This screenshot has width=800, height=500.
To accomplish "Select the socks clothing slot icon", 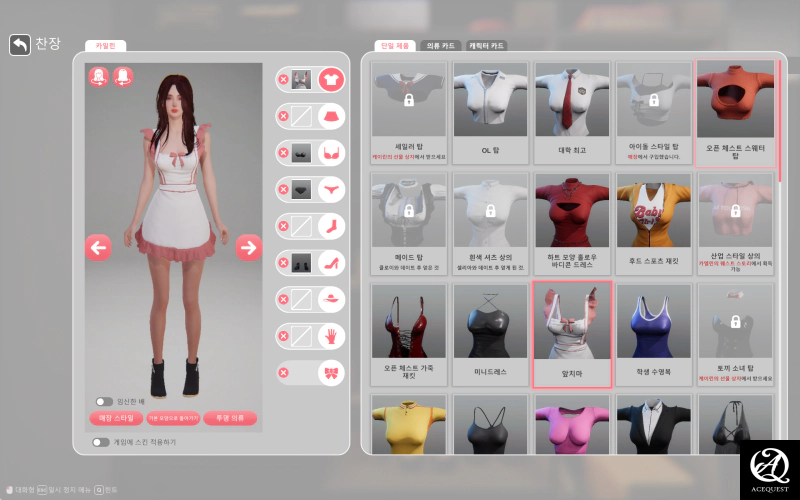I will pos(330,227).
